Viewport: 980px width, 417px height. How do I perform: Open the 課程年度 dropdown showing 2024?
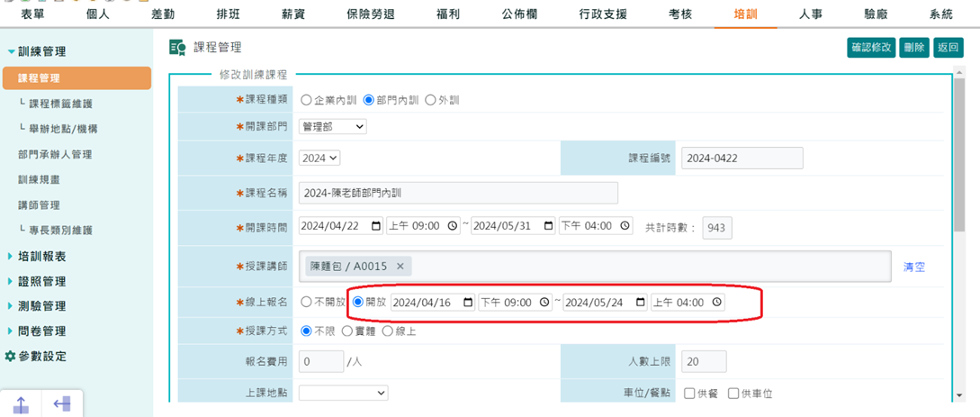pos(319,159)
